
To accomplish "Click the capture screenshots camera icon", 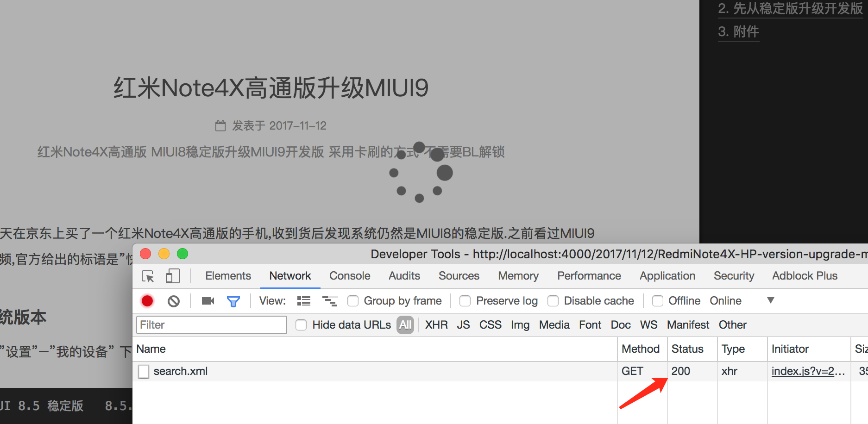I will [208, 301].
